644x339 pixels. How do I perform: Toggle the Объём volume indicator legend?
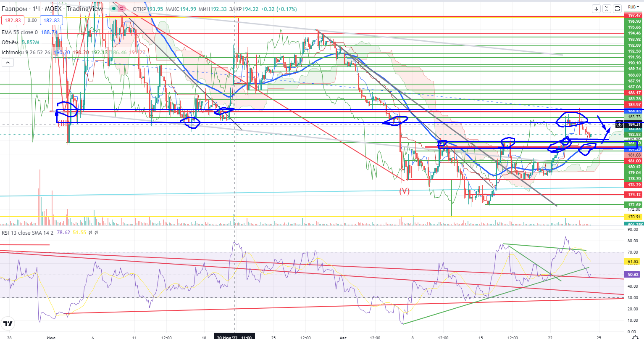pyautogui.click(x=10, y=42)
